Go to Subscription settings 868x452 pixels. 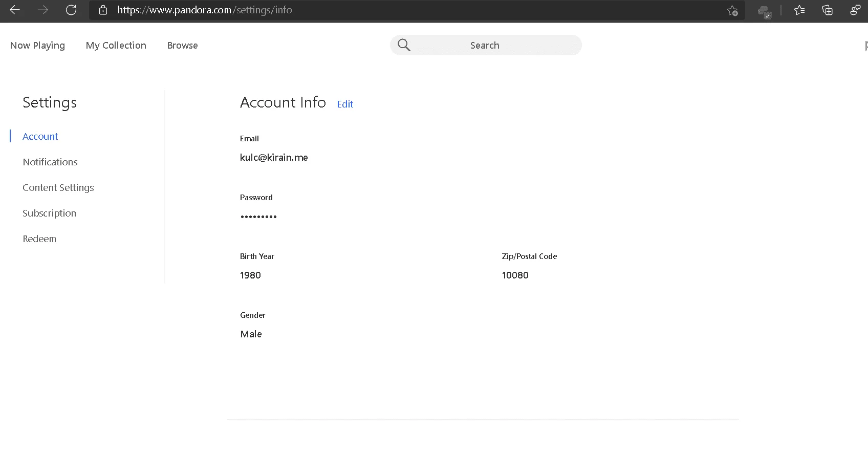coord(49,213)
